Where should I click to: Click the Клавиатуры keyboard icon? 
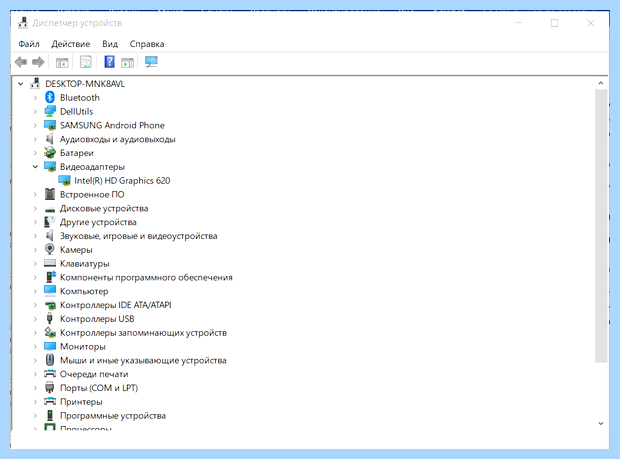click(50, 263)
